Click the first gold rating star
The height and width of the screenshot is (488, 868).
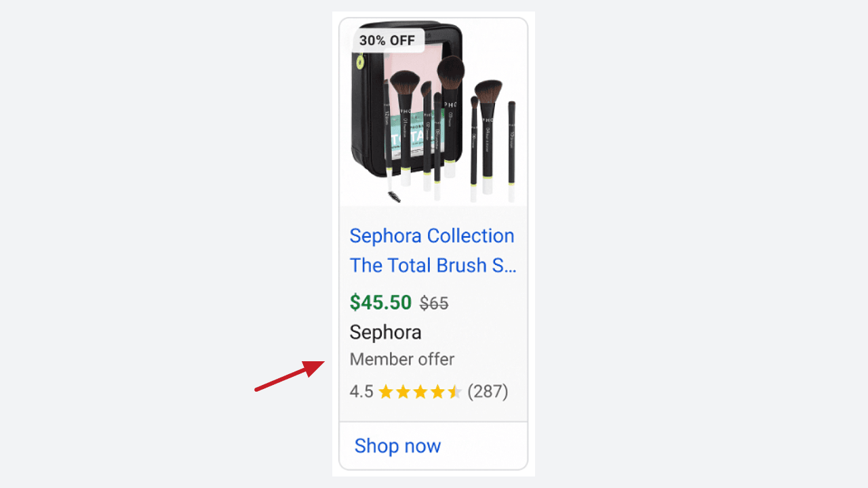click(386, 392)
